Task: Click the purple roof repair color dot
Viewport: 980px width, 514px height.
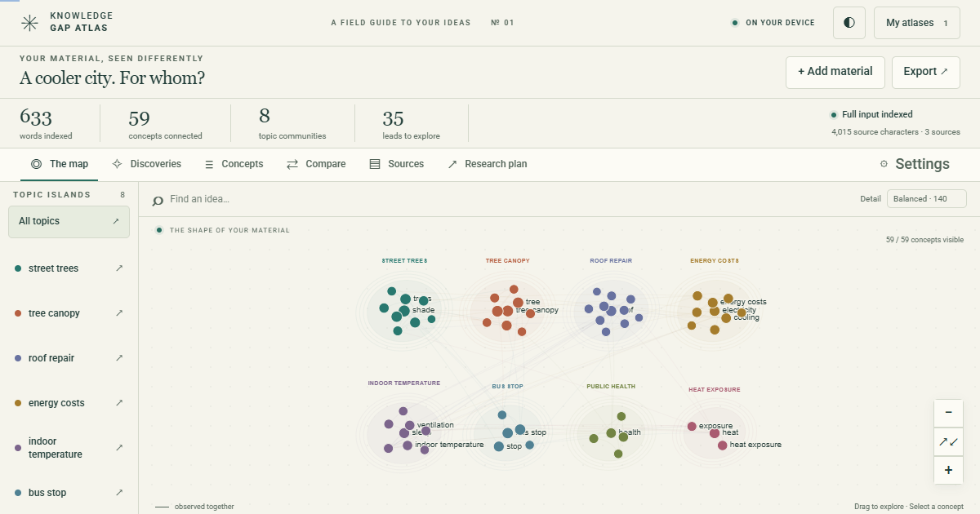Action: point(19,358)
